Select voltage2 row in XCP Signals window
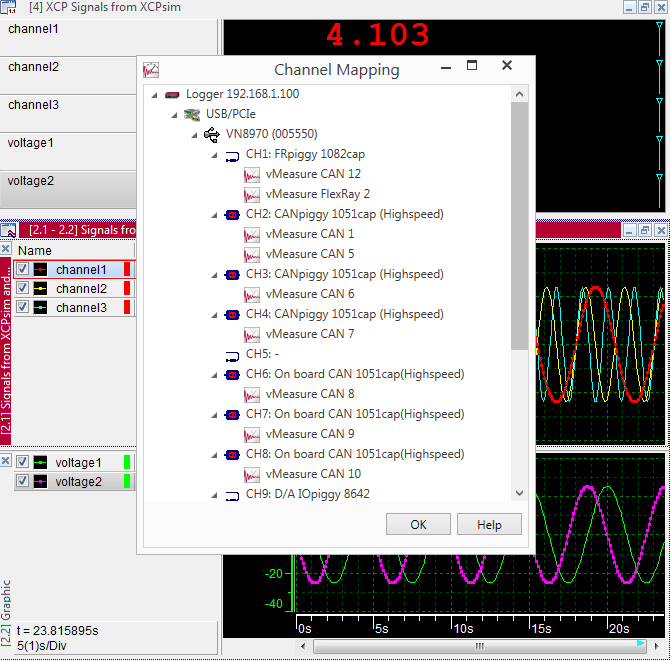 [68, 190]
